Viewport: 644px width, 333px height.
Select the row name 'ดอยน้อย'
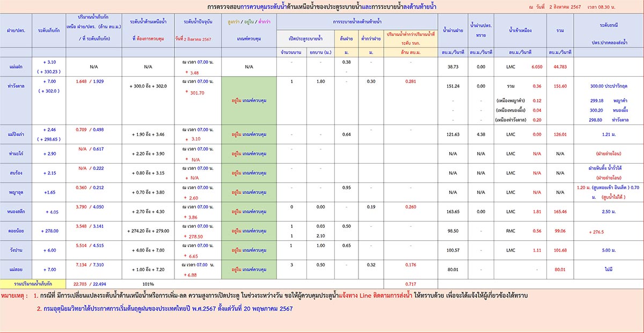pyautogui.click(x=15, y=231)
